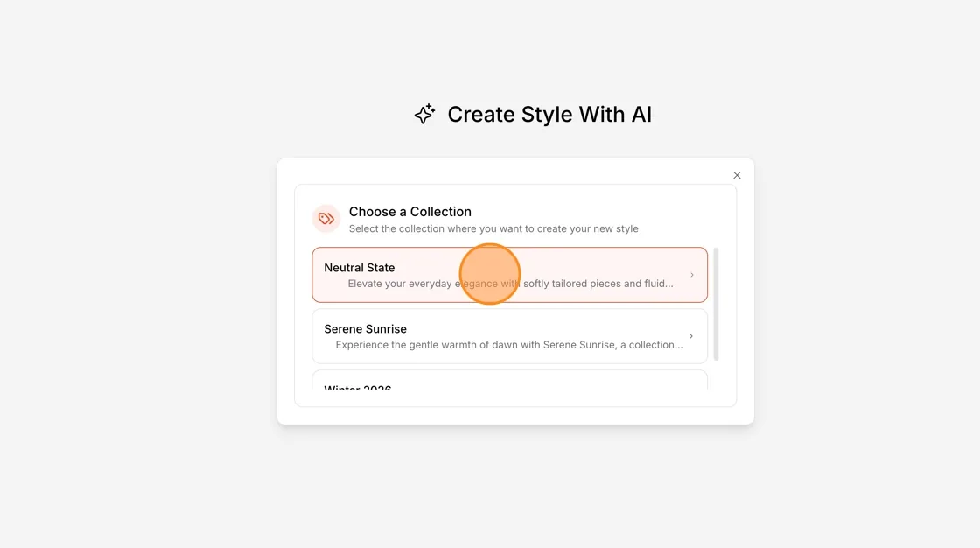This screenshot has width=980, height=548.
Task: Click the 'Select the collection where you want' subtitle
Action: point(493,229)
